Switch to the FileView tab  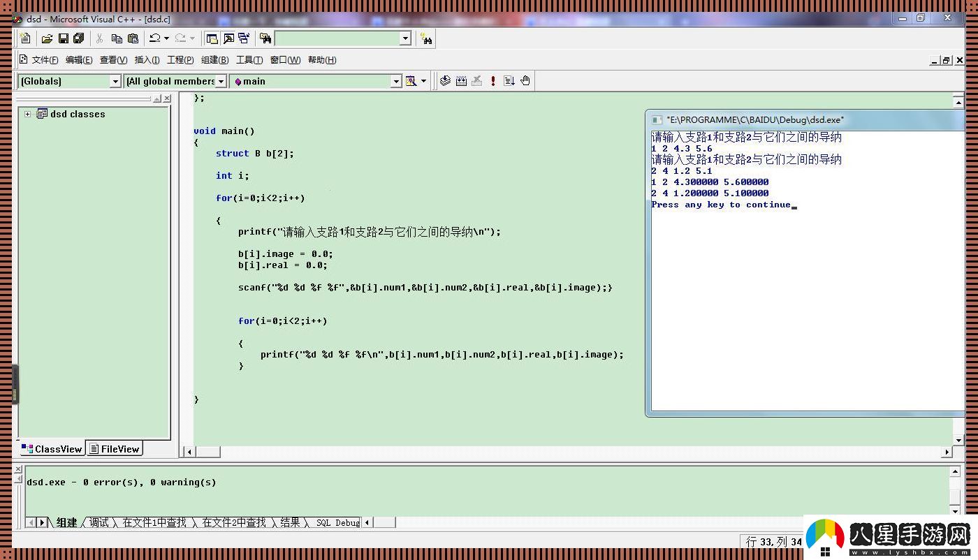click(115, 449)
